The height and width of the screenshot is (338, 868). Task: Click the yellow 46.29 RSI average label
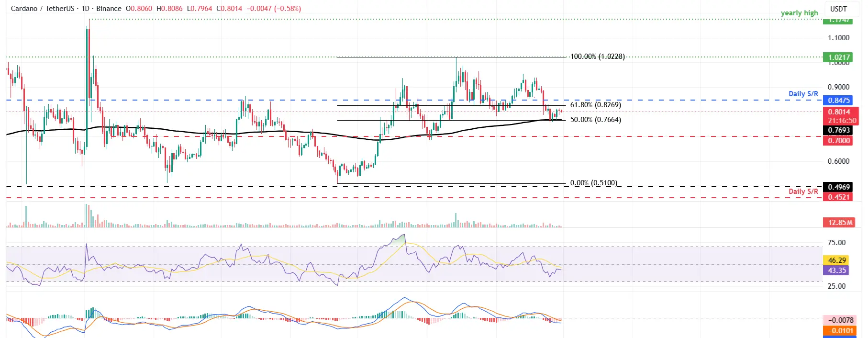click(836, 260)
